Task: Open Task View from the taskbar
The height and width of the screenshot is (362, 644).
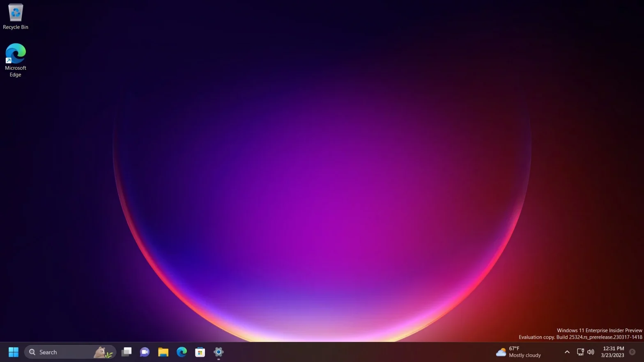Action: pyautogui.click(x=126, y=352)
